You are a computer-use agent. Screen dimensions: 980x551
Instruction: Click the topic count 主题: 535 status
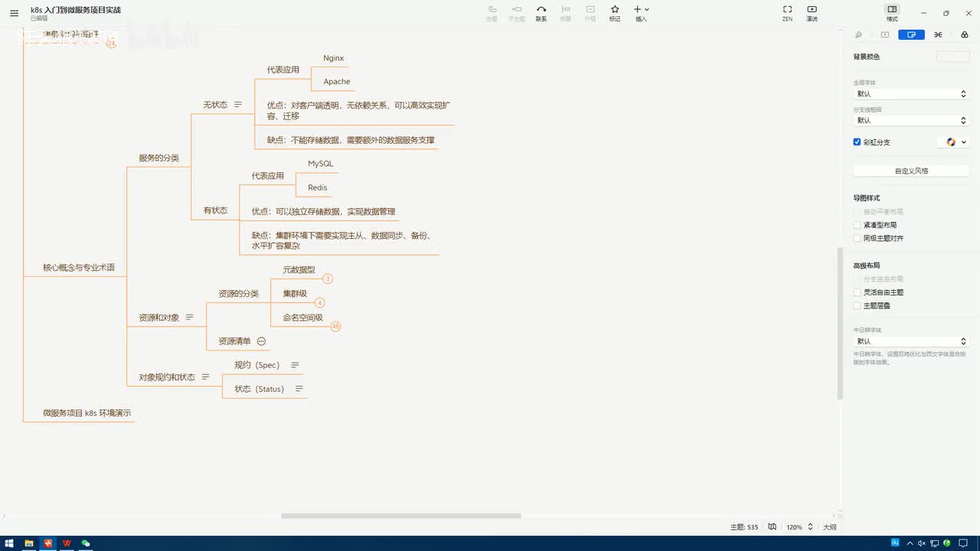(744, 527)
